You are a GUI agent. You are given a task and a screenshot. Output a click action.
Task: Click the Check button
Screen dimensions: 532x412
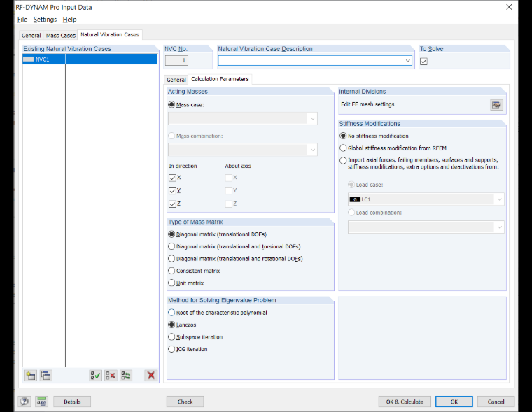(x=185, y=402)
